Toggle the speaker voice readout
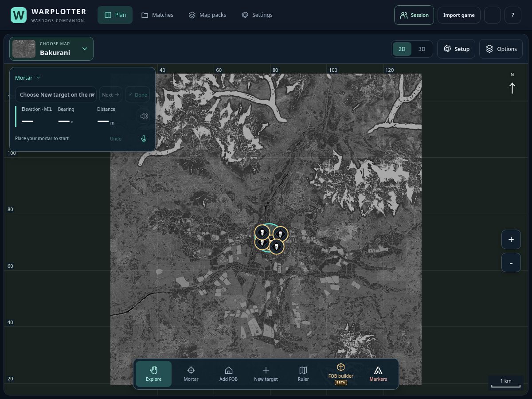The width and height of the screenshot is (532, 399). [x=144, y=116]
